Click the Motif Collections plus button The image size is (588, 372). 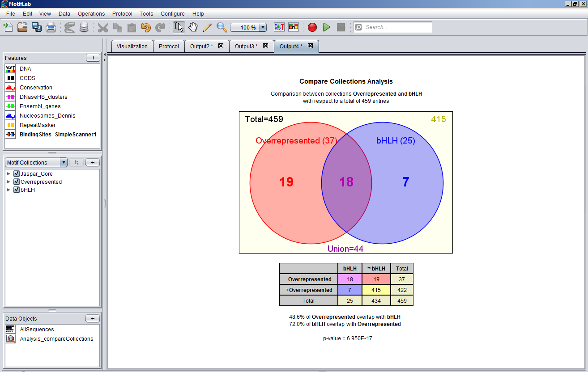[x=93, y=163]
